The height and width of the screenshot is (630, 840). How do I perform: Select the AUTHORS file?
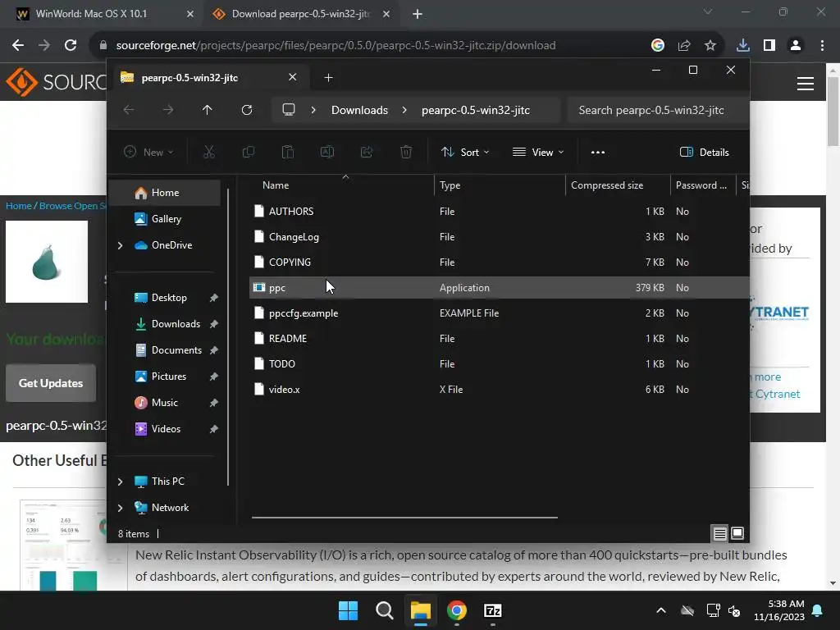pyautogui.click(x=499, y=212)
